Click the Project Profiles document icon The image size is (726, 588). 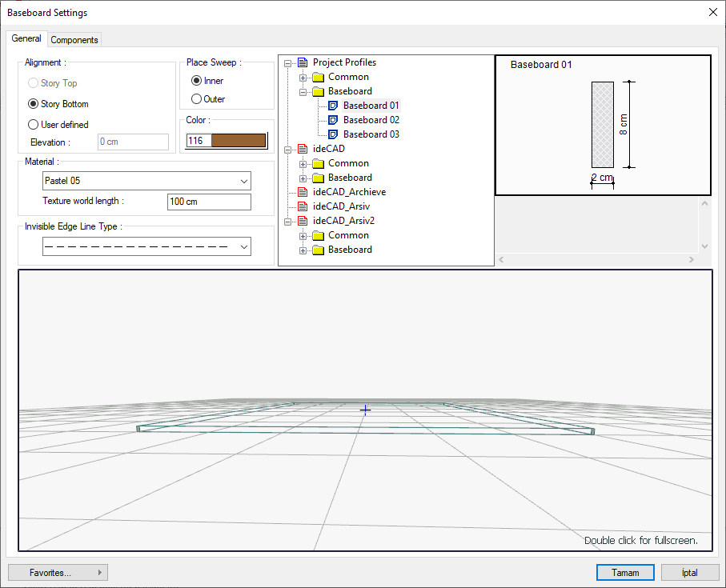[303, 62]
